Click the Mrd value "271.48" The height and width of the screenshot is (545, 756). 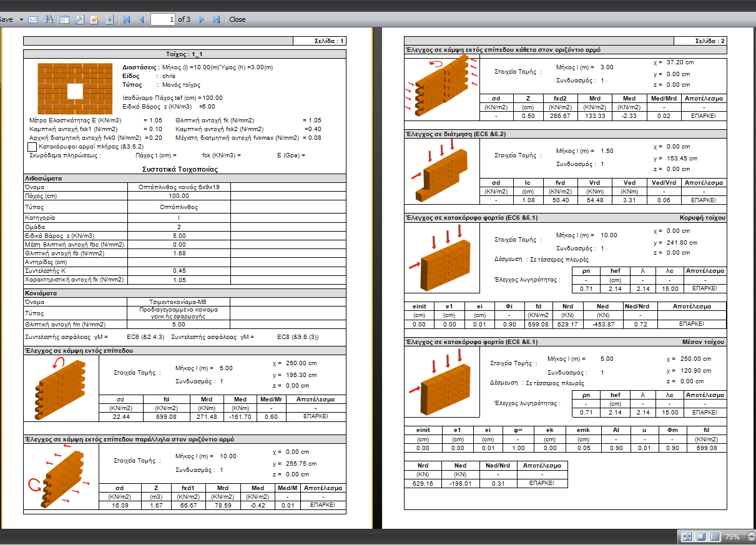pyautogui.click(x=206, y=416)
